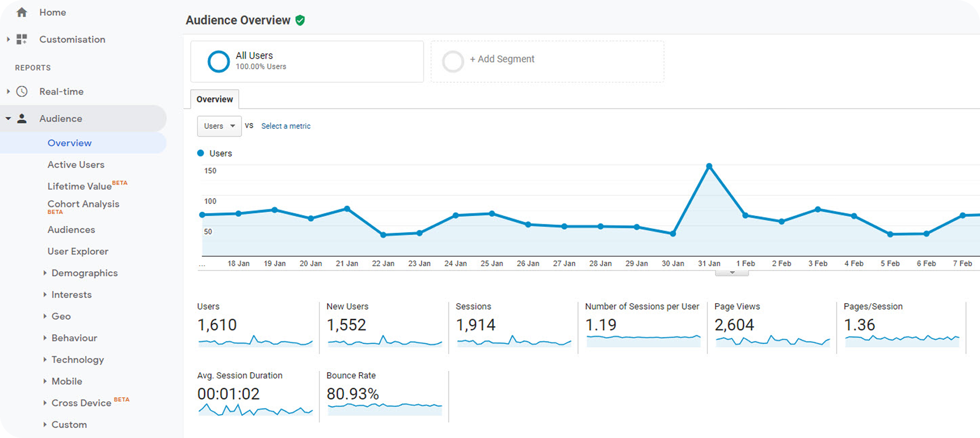Click the Real-time clock icon
The width and height of the screenshot is (980, 438).
pyautogui.click(x=22, y=92)
